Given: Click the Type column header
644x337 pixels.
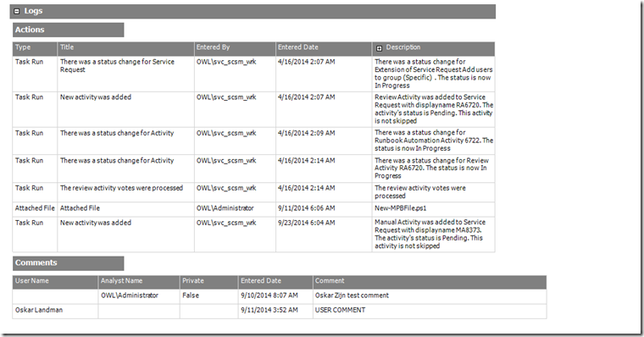Looking at the screenshot, I should [35, 48].
